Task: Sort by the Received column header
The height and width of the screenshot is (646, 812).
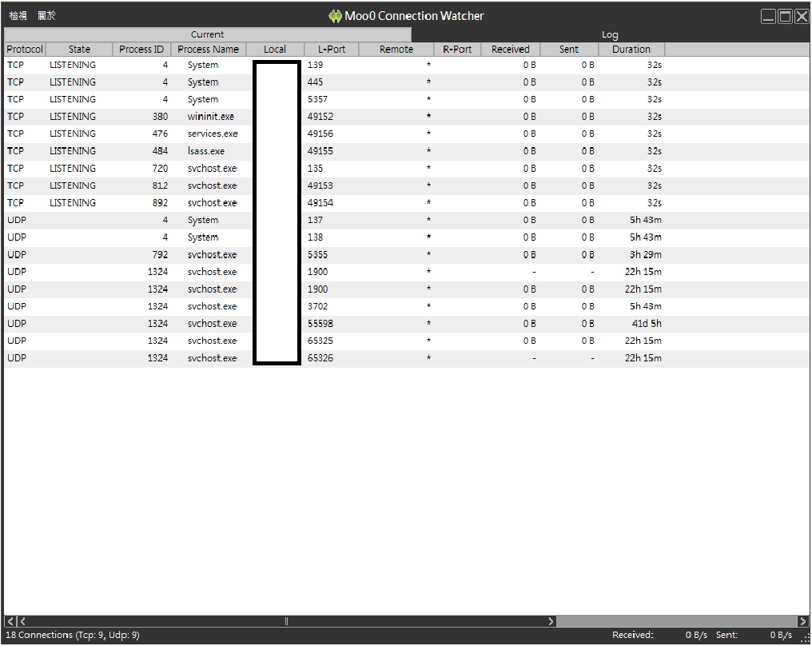Action: (x=511, y=50)
